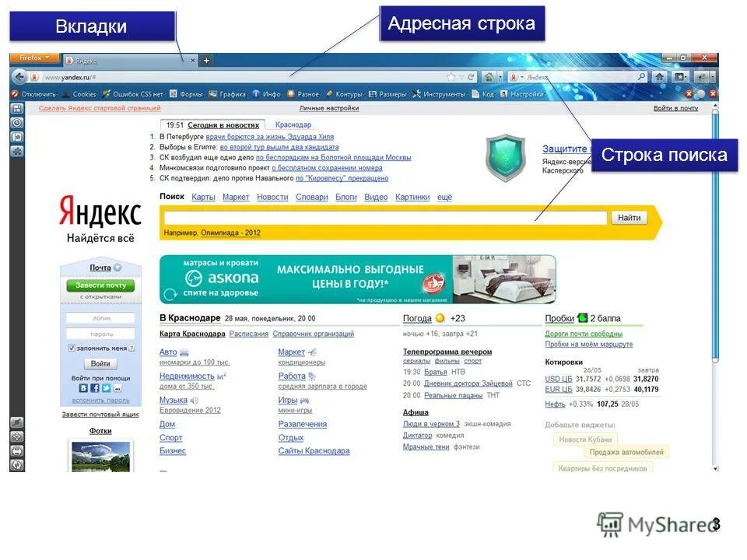Click the bookmark star in the address bar

tap(450, 78)
